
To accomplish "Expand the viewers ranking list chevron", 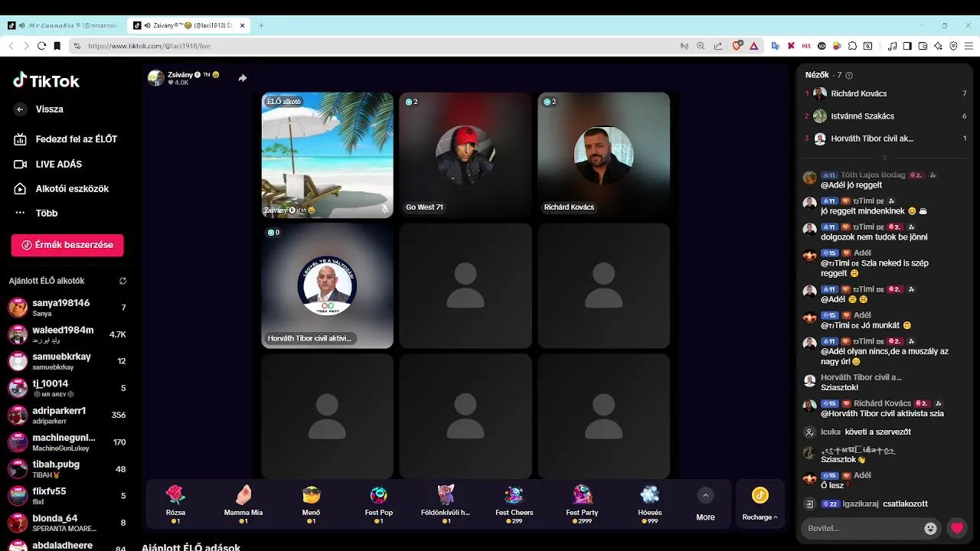I will pyautogui.click(x=884, y=158).
